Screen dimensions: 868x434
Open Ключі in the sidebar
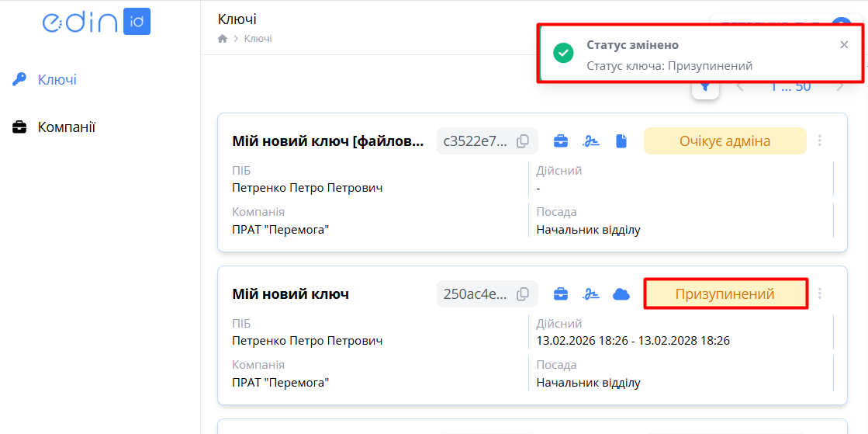pos(57,79)
